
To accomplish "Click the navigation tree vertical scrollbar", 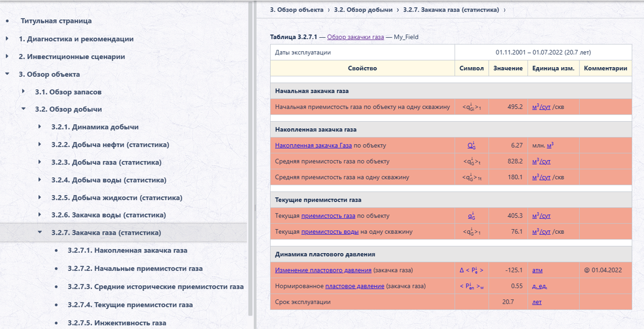I will [x=250, y=158].
